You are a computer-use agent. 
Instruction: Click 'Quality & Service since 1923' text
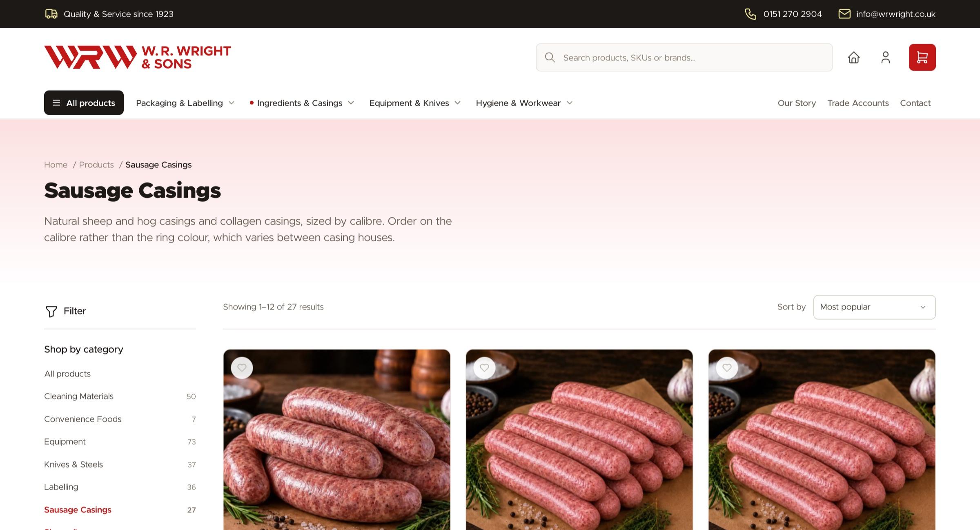[x=118, y=14]
